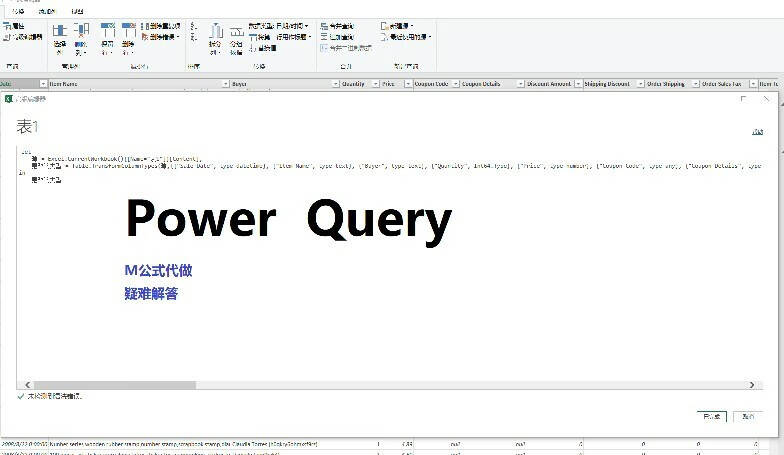
Task: Close the Advanced Editor dialog with X
Action: point(766,98)
